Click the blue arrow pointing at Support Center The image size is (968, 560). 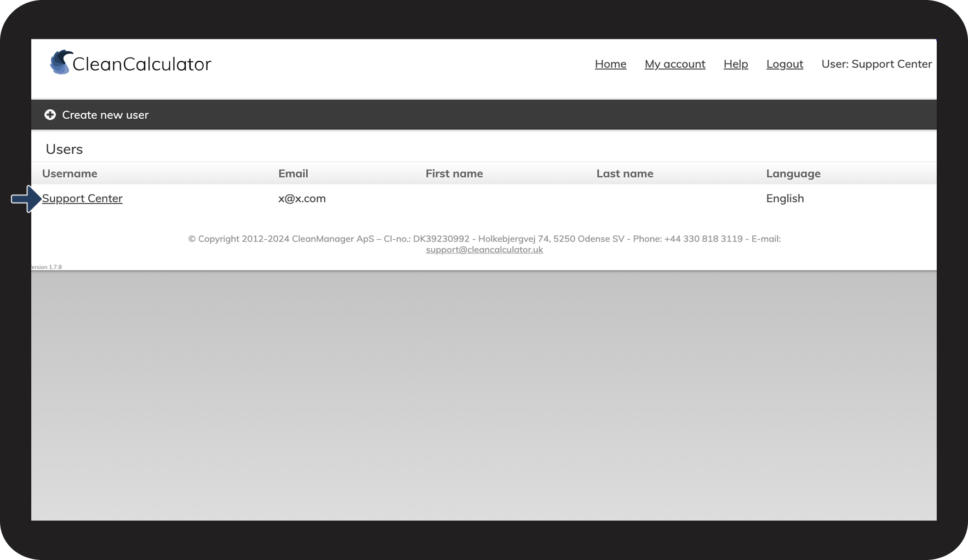click(26, 199)
